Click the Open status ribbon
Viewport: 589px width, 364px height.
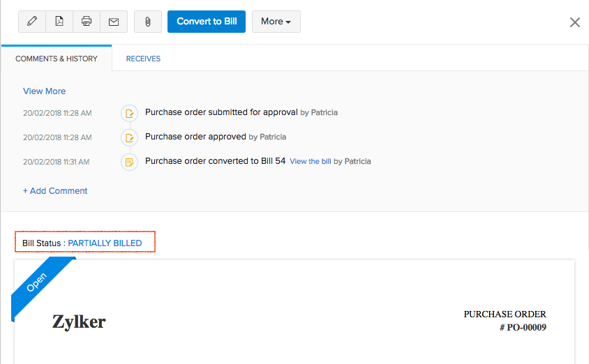pos(37,282)
